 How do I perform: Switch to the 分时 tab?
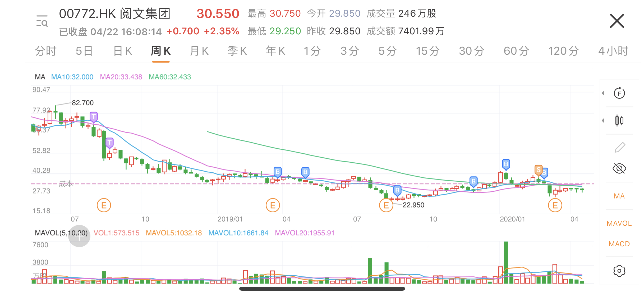46,51
